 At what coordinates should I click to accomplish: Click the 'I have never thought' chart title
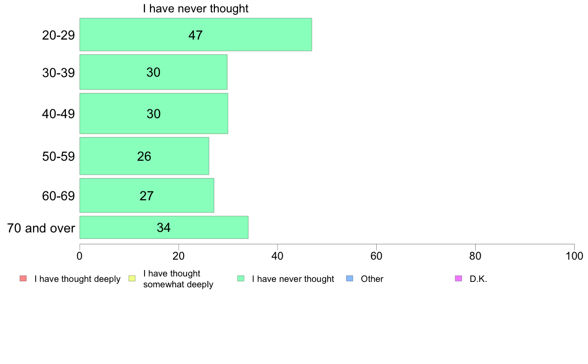[x=196, y=8]
